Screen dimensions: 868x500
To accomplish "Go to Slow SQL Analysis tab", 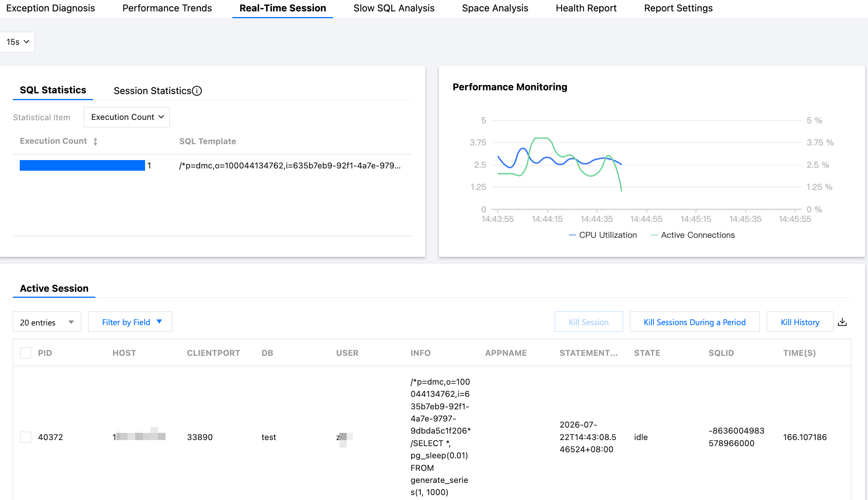I will [x=394, y=8].
